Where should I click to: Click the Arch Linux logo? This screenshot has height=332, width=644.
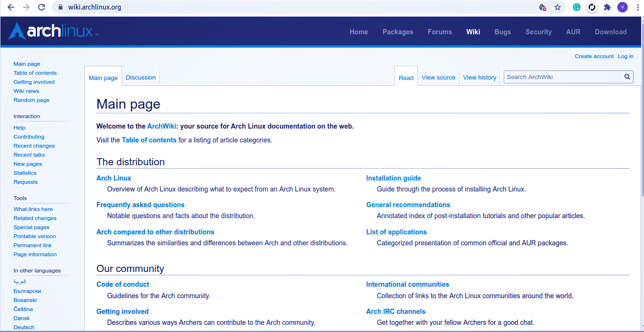53,31
